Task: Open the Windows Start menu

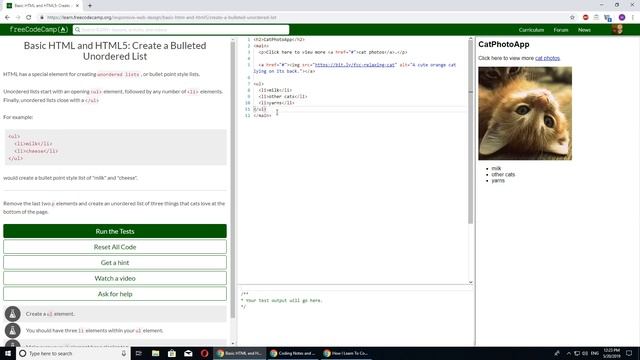Action: tap(8, 353)
